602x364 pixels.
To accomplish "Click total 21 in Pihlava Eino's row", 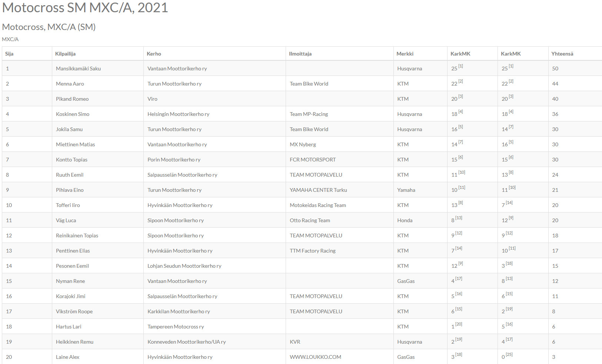I will (555, 190).
